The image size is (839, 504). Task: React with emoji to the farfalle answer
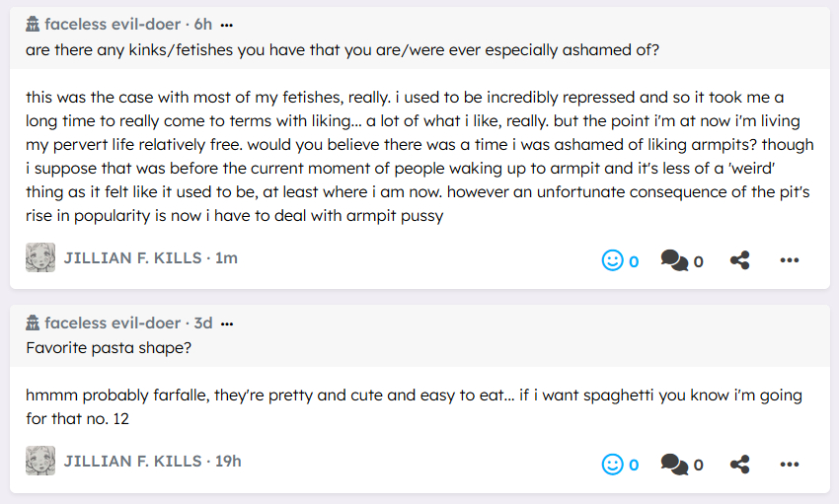click(613, 464)
